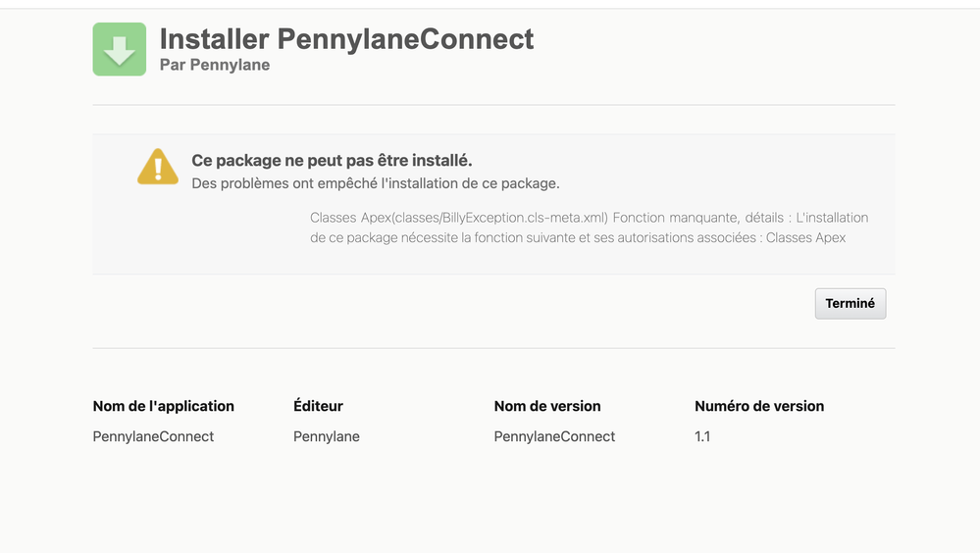Click the Numéro de version column label
Image resolution: width=980 pixels, height=553 pixels.
click(758, 406)
